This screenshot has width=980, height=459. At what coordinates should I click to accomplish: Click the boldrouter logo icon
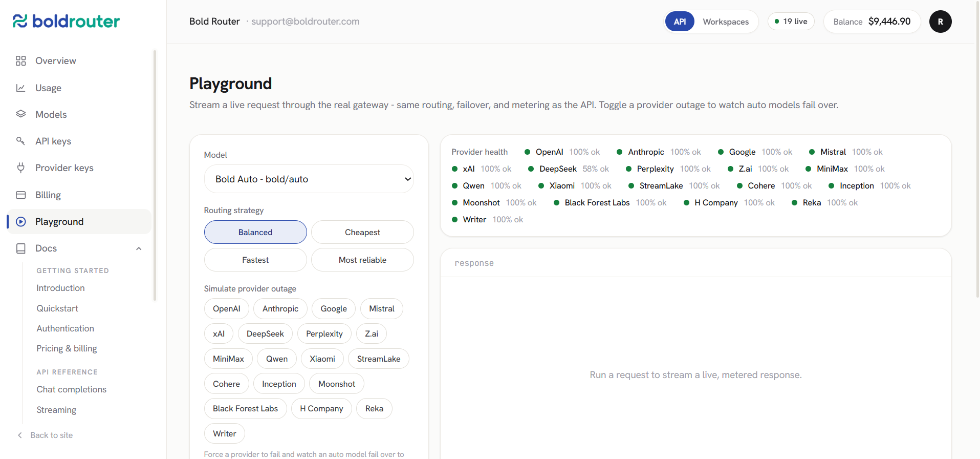coord(20,21)
